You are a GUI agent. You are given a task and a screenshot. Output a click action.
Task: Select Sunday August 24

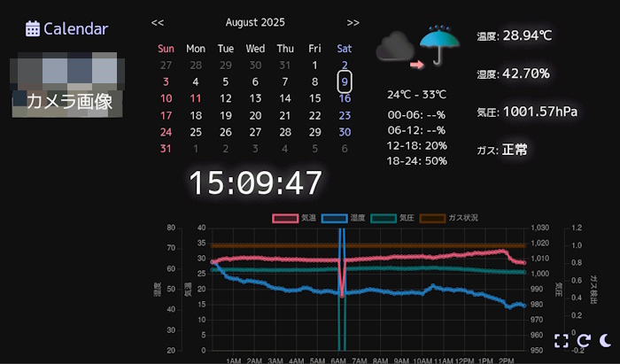pos(167,132)
